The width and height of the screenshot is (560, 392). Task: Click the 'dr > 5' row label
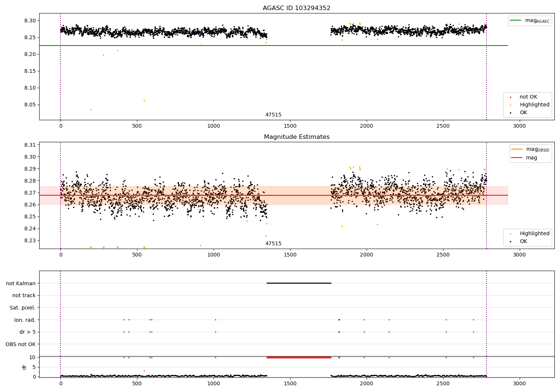28,332
